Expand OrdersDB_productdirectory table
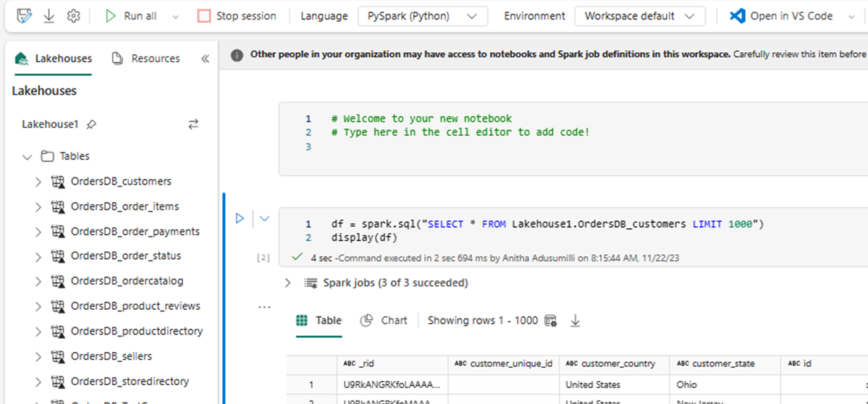Viewport: 868px width, 404px height. (x=38, y=332)
